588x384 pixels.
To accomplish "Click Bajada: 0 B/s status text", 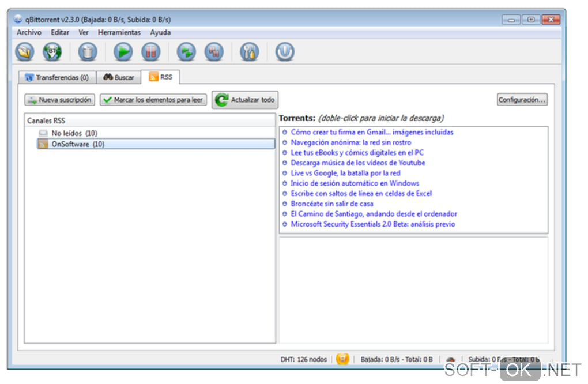I will [x=397, y=359].
